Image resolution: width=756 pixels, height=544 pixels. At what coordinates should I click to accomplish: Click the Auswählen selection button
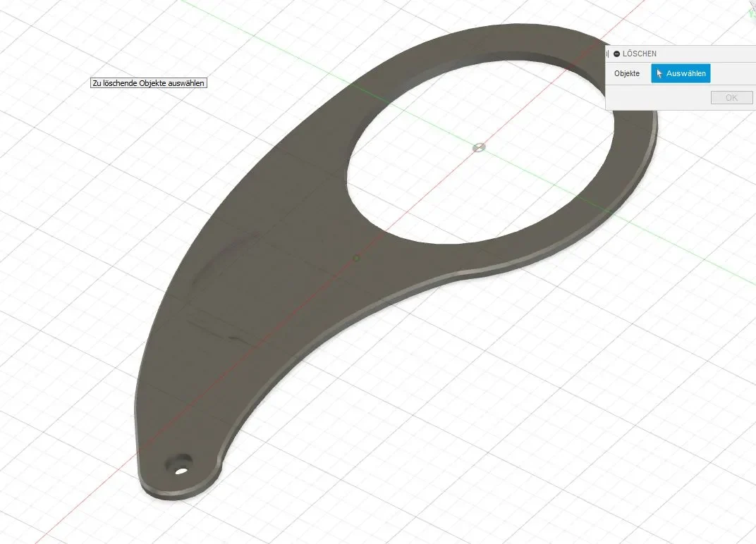pyautogui.click(x=681, y=73)
